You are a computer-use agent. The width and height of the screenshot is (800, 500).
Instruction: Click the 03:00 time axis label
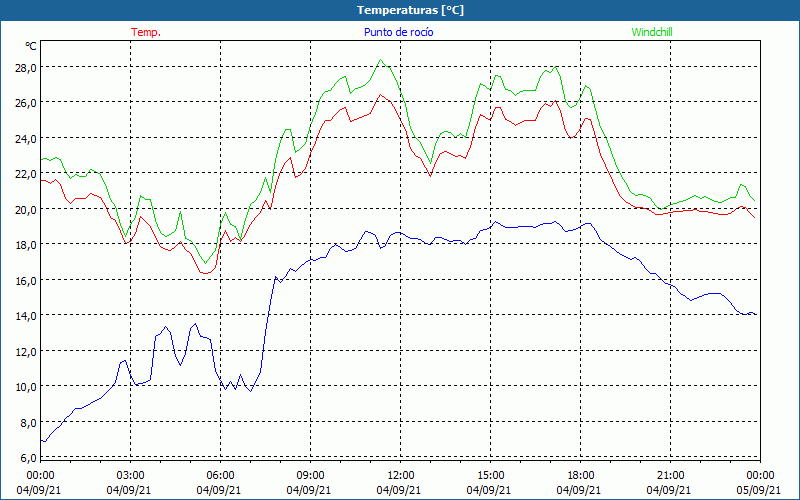click(131, 475)
